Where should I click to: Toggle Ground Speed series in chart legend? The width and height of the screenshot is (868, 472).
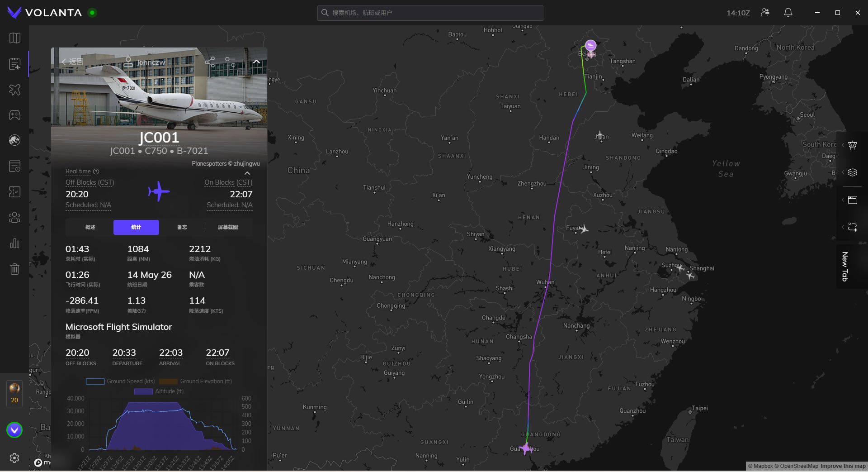[120, 381]
